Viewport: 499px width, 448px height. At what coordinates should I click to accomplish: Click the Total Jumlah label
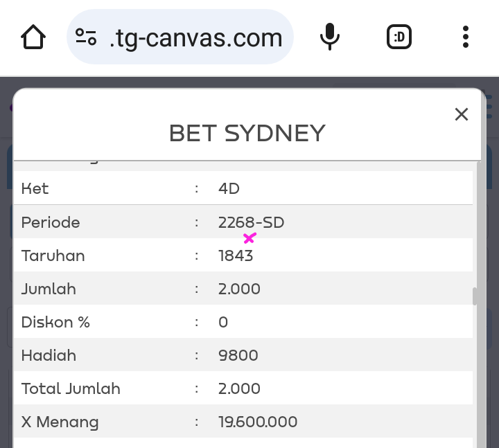71,388
